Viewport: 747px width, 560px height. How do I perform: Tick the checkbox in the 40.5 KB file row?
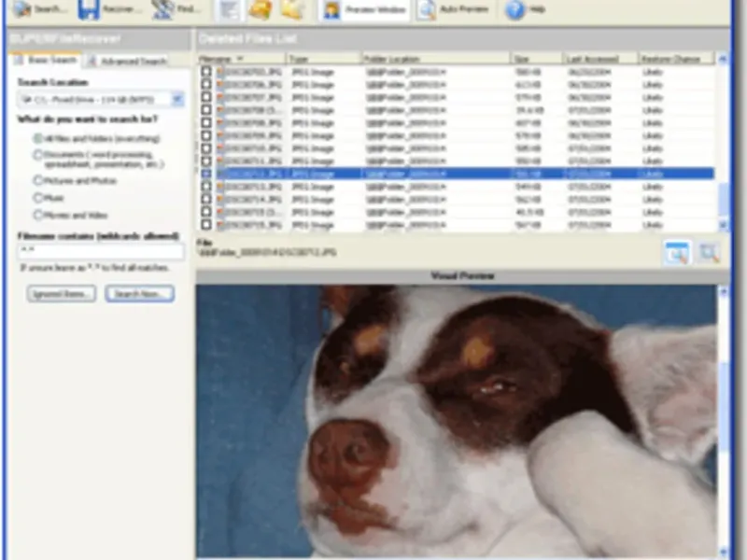[206, 212]
